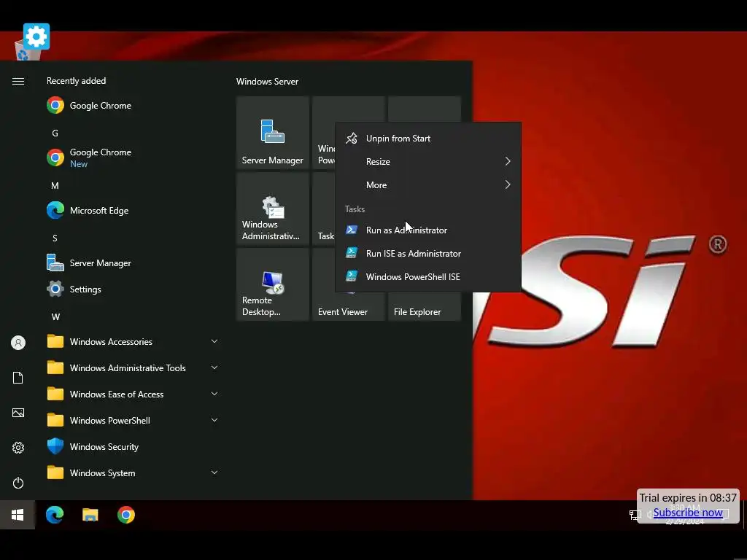Click the Windows Server group title
Image resolution: width=747 pixels, height=560 pixels.
[267, 82]
